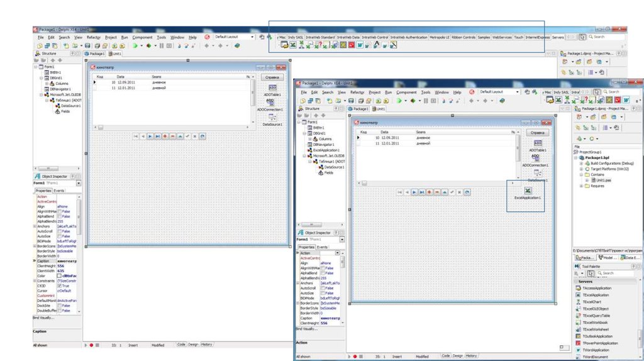Select TExcelChart component in Tool Palette
Screen dimensions: 644x361
pyautogui.click(x=592, y=302)
